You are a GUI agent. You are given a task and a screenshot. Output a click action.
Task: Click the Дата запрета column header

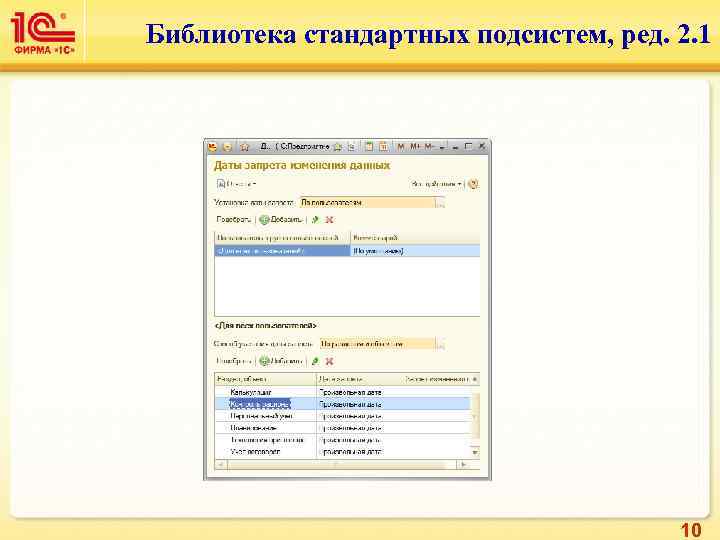click(360, 379)
